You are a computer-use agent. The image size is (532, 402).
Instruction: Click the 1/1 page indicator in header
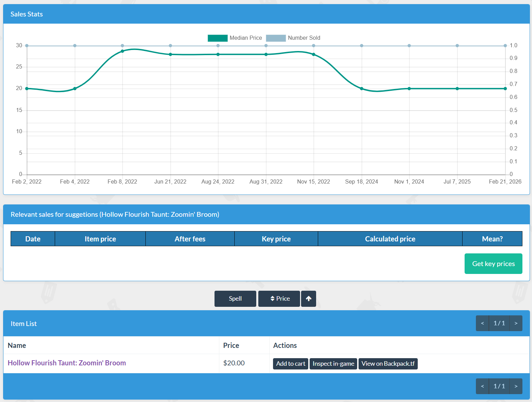499,323
